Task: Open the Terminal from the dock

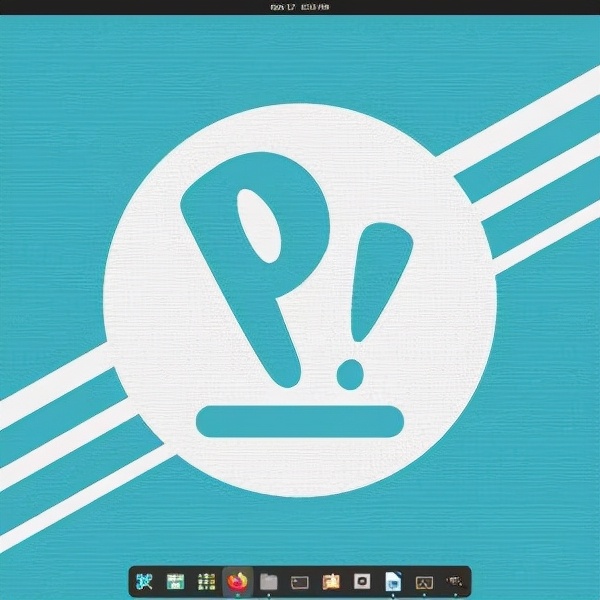Action: [x=299, y=581]
